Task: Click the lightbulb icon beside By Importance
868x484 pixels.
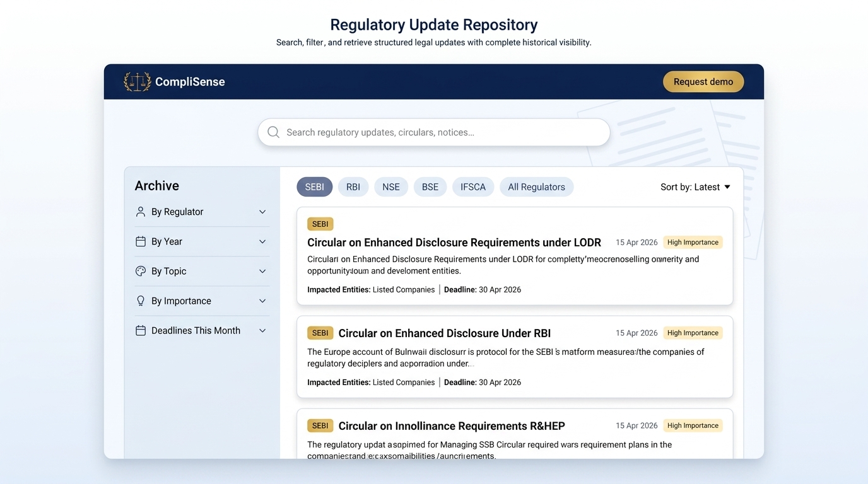Action: pos(141,301)
